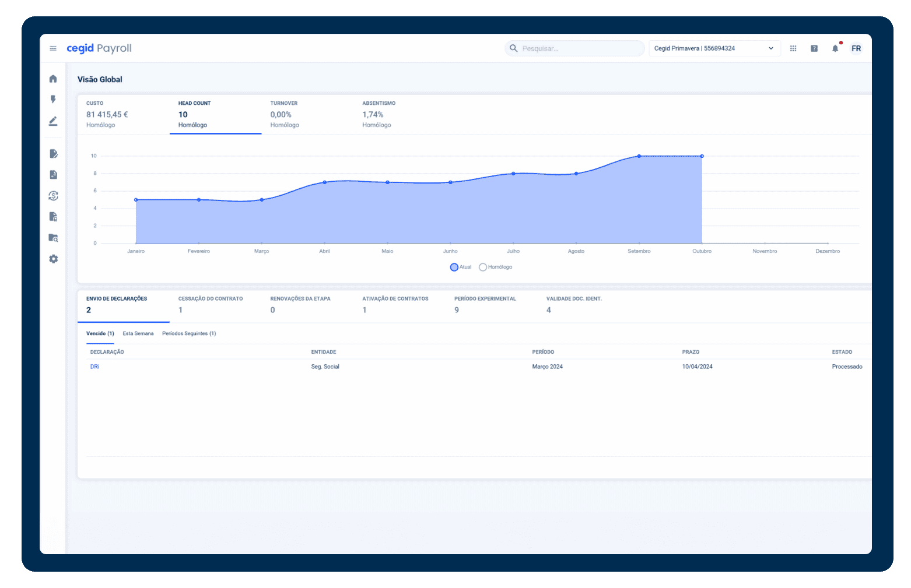This screenshot has width=911, height=588.
Task: Open the lightning bolt quick actions icon
Action: (x=53, y=100)
